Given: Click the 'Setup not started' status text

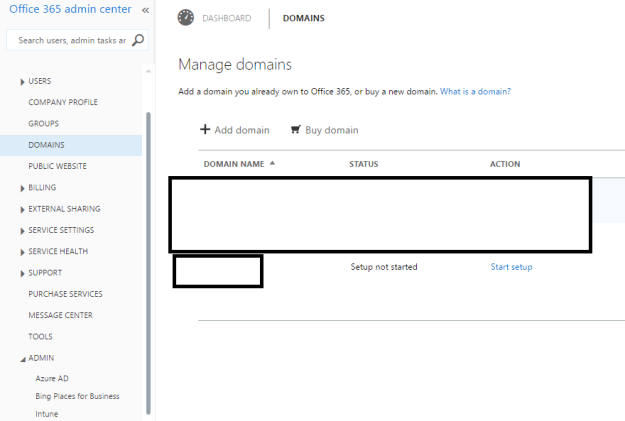Looking at the screenshot, I should (x=384, y=267).
